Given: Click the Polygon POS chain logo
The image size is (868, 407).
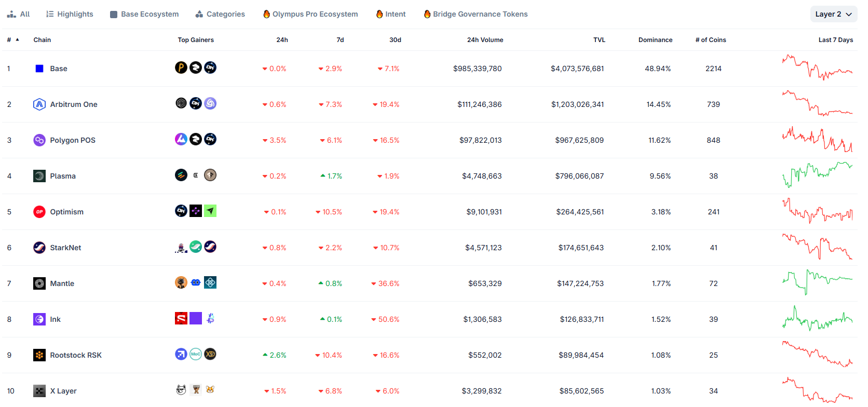Looking at the screenshot, I should click(x=39, y=140).
